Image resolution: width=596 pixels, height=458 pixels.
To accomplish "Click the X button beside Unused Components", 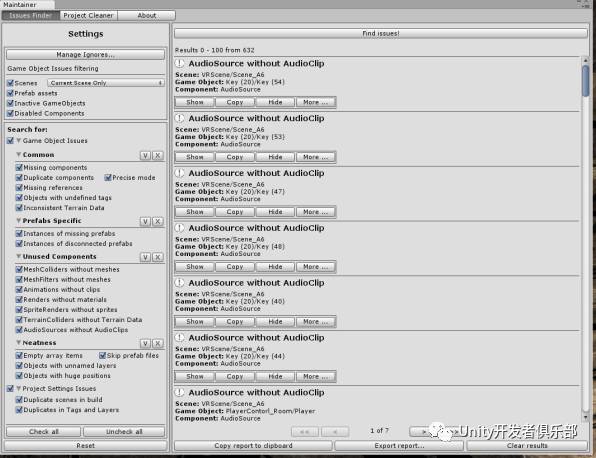I will 157,257.
